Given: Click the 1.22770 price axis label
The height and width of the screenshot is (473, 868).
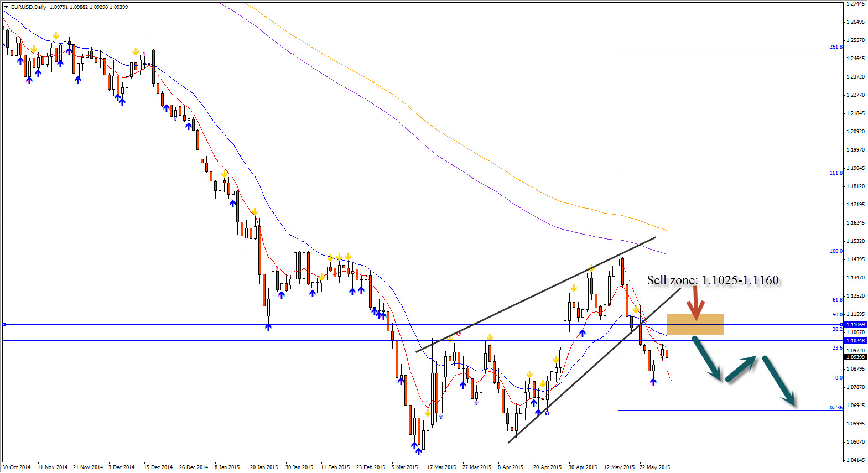Looking at the screenshot, I should point(856,95).
